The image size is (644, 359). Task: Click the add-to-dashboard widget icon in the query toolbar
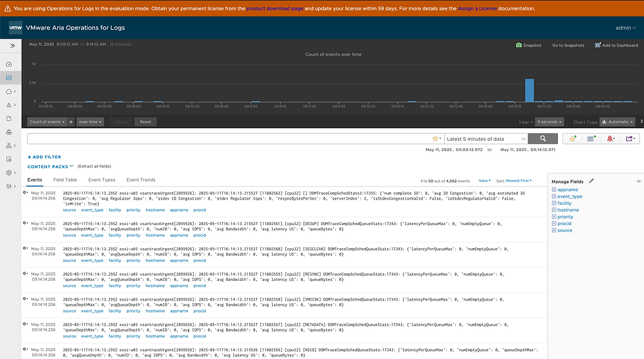591,138
